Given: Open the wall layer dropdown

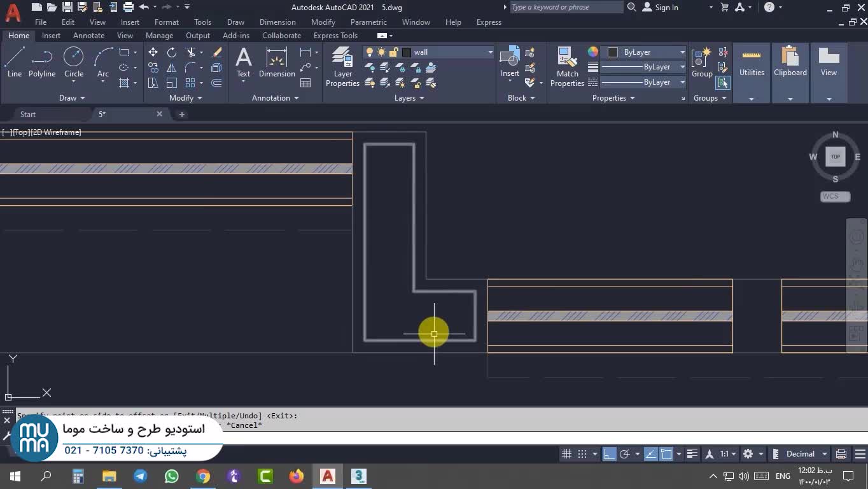Looking at the screenshot, I should click(490, 52).
